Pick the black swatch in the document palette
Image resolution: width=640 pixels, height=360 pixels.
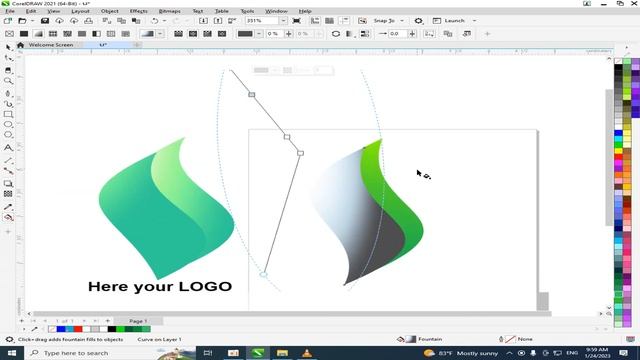tap(112, 329)
